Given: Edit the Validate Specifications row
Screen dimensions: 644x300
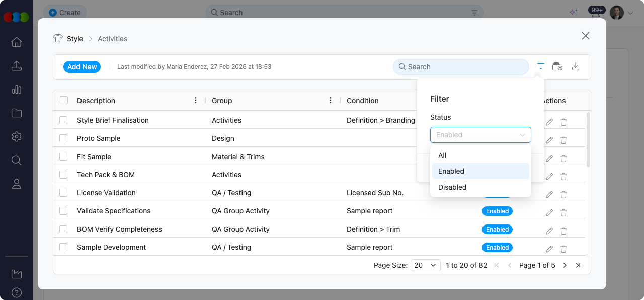Looking at the screenshot, I should [549, 212].
